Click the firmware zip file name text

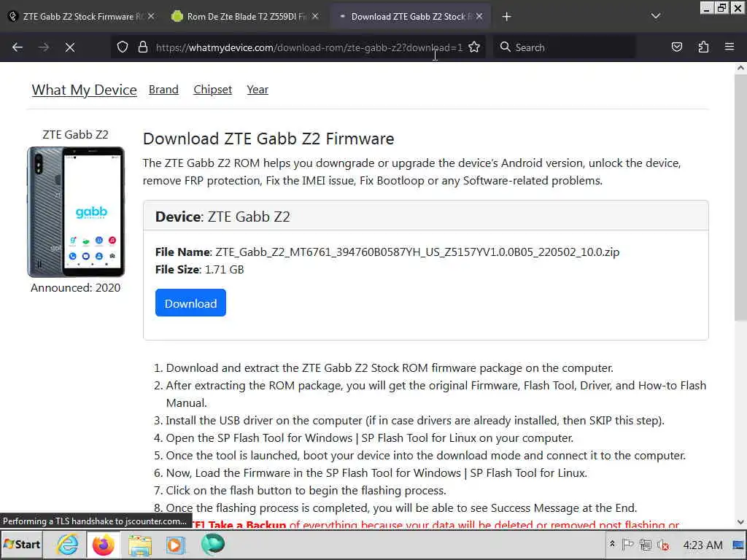tap(417, 252)
